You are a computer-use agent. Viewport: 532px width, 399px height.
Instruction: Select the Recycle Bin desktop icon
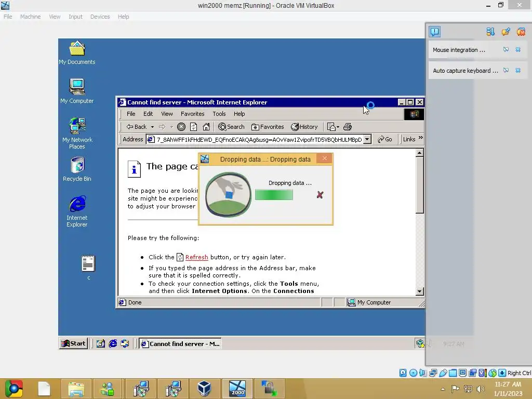(77, 169)
